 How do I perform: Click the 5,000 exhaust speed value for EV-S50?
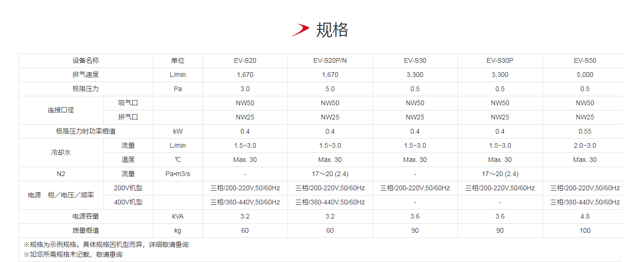[x=585, y=75]
